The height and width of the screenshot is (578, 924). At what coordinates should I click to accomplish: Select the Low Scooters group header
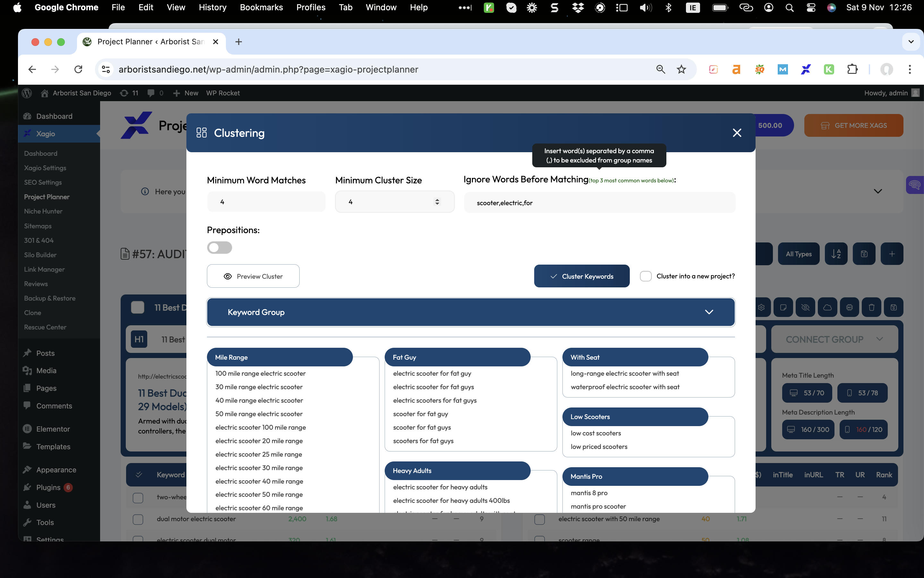[635, 417]
